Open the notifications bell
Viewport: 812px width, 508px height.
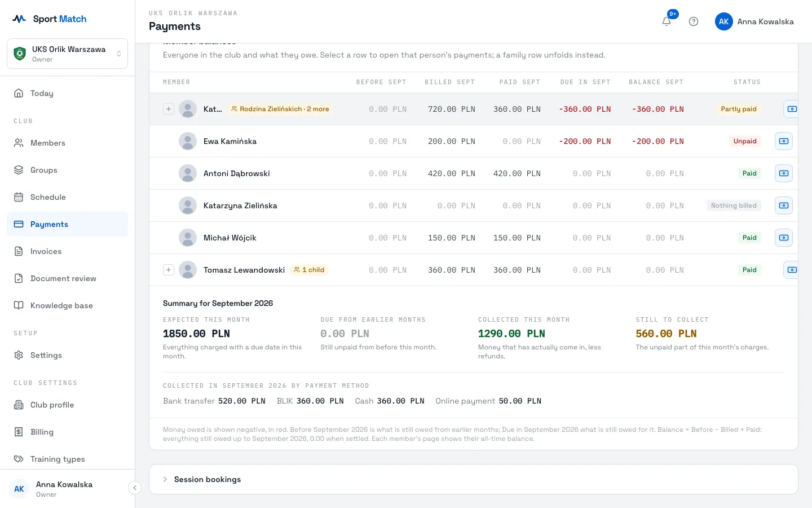coord(667,21)
